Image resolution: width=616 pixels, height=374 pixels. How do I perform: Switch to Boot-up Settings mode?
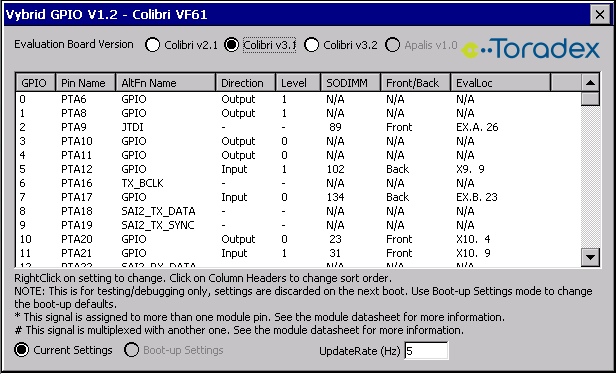(174, 350)
